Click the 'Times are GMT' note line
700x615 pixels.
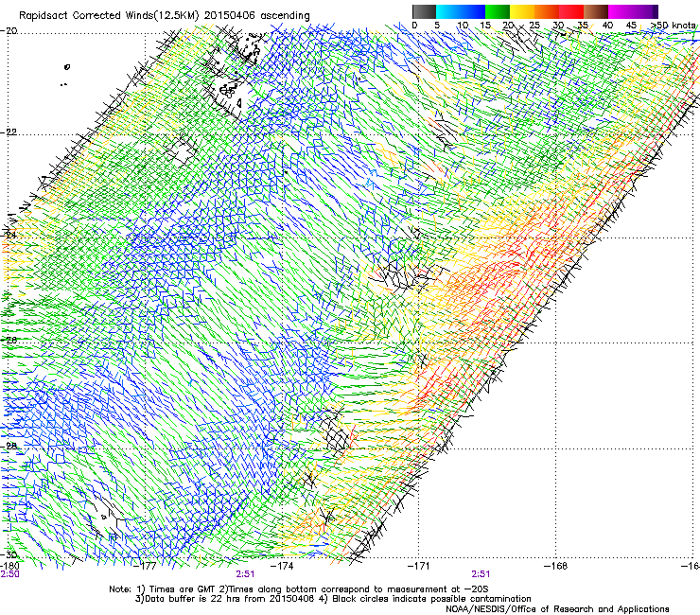[x=299, y=589]
